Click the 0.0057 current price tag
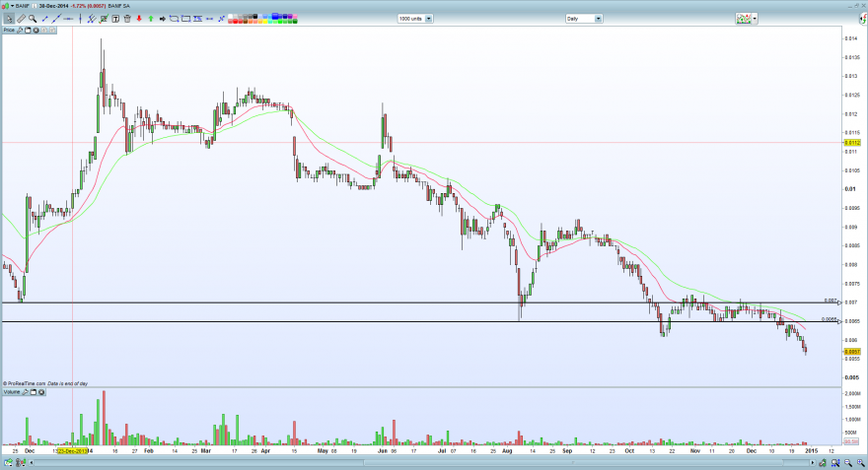This screenshot has width=868, height=470. pos(852,352)
